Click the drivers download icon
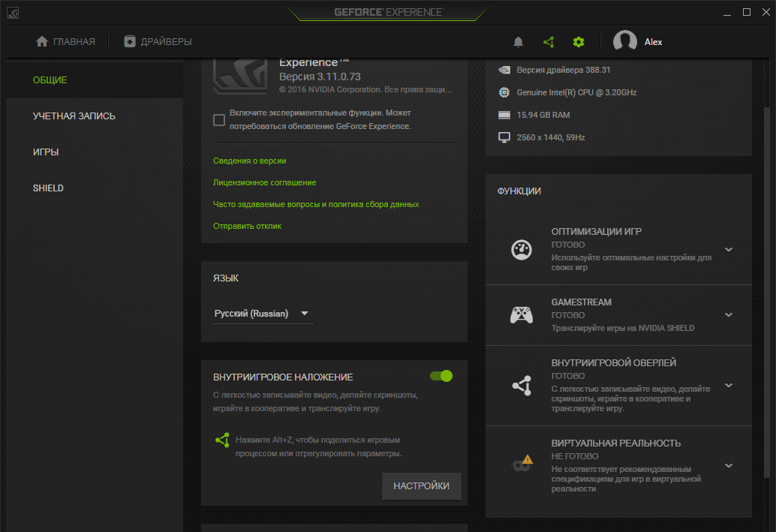 pyautogui.click(x=129, y=41)
